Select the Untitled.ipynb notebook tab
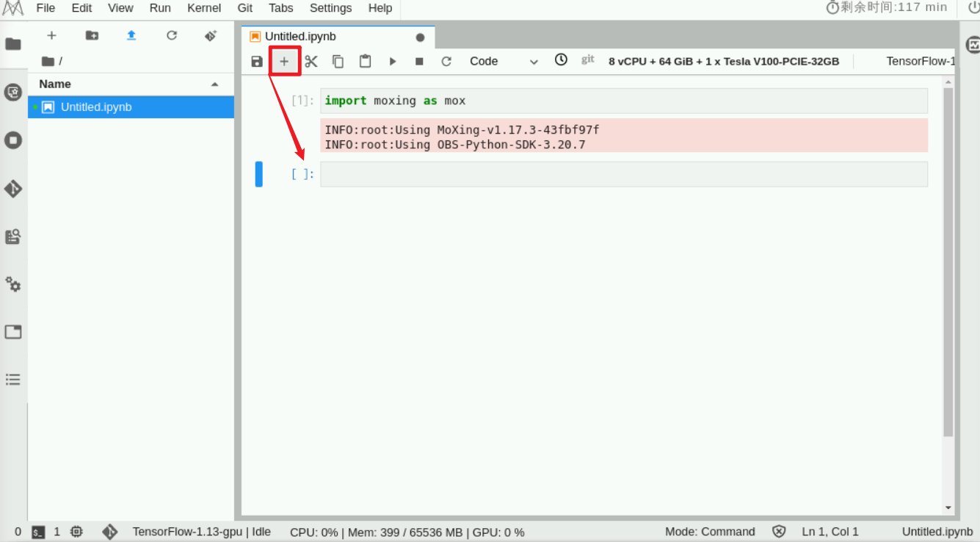The height and width of the screenshot is (542, 980). pyautogui.click(x=338, y=37)
